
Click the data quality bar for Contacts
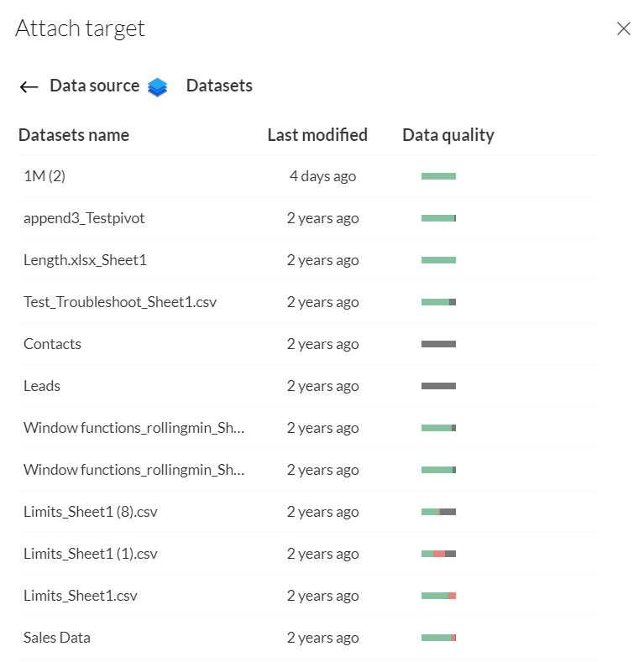click(x=438, y=344)
